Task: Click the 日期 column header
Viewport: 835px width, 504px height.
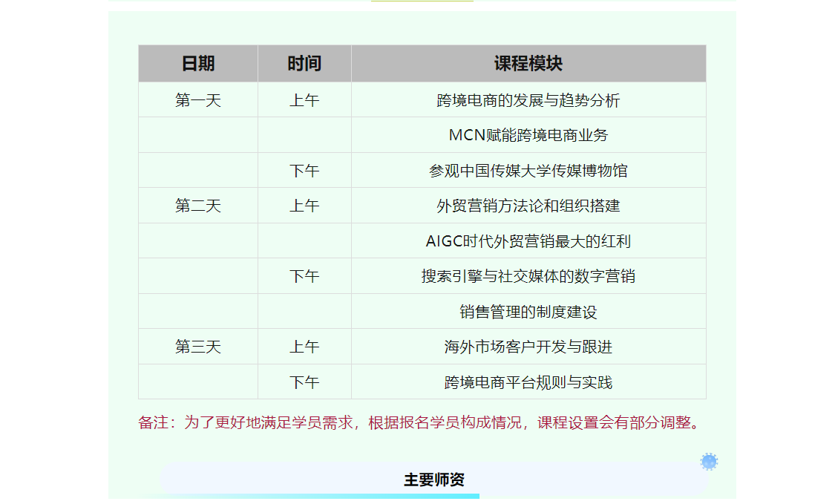Action: [198, 64]
